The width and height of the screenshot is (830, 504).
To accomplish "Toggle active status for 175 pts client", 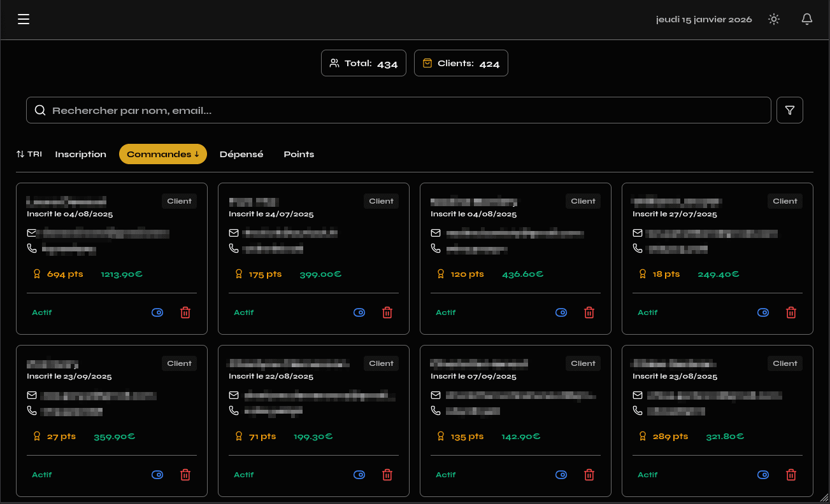I will 359,312.
